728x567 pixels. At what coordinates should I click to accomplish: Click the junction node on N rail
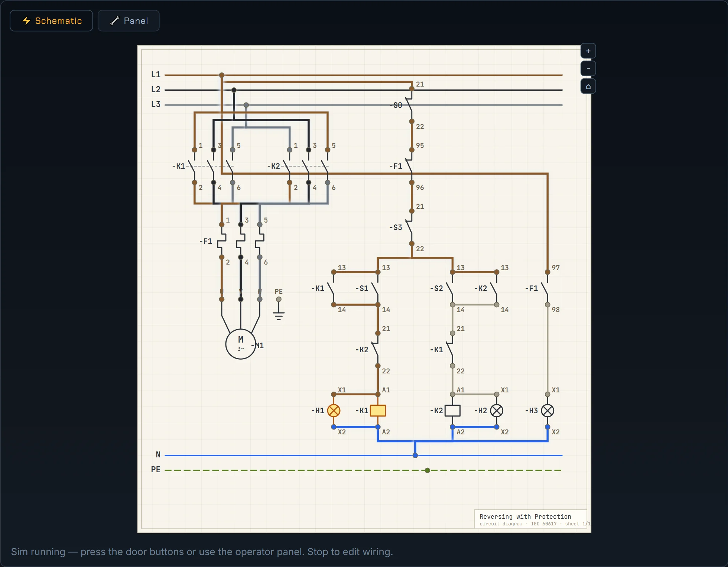click(x=415, y=456)
